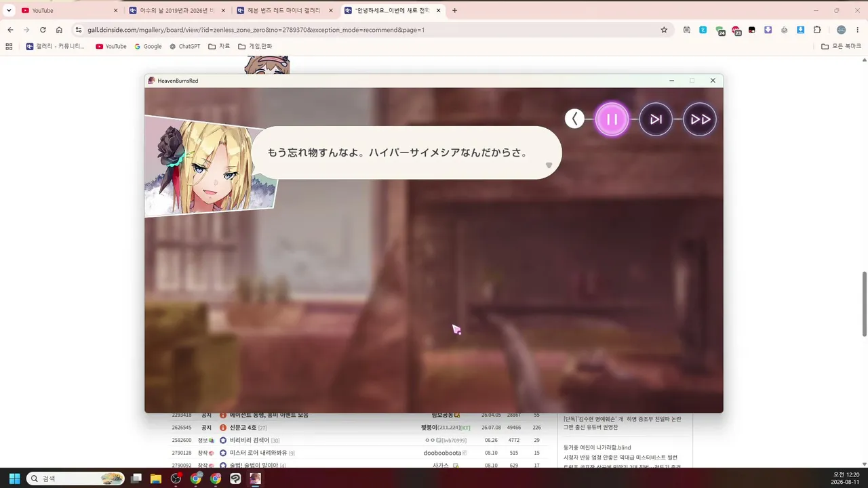
Task: Collapse the HeavenBurnsRed playback controls arrow
Action: pyautogui.click(x=574, y=119)
